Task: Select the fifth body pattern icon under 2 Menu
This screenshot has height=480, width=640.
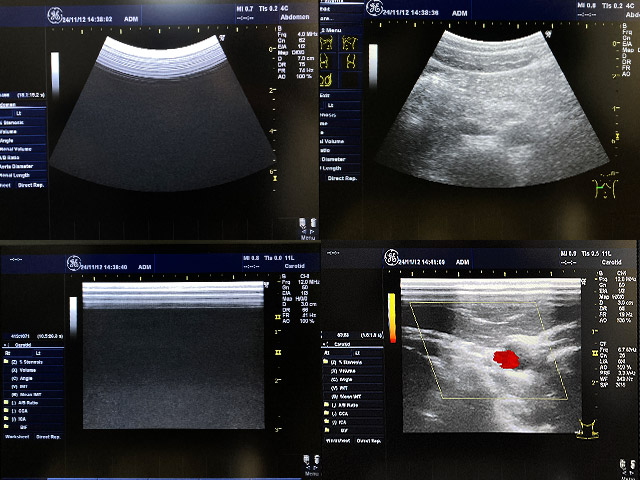Action: (x=326, y=80)
